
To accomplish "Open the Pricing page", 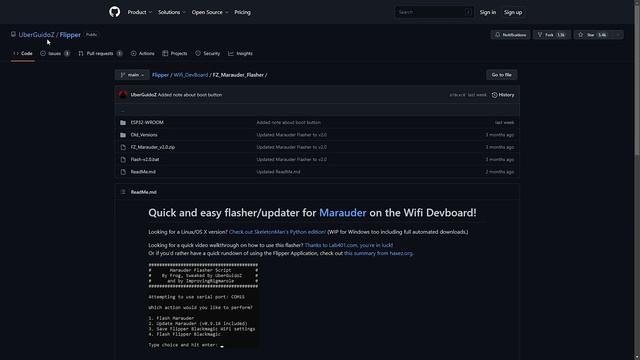I will [242, 12].
